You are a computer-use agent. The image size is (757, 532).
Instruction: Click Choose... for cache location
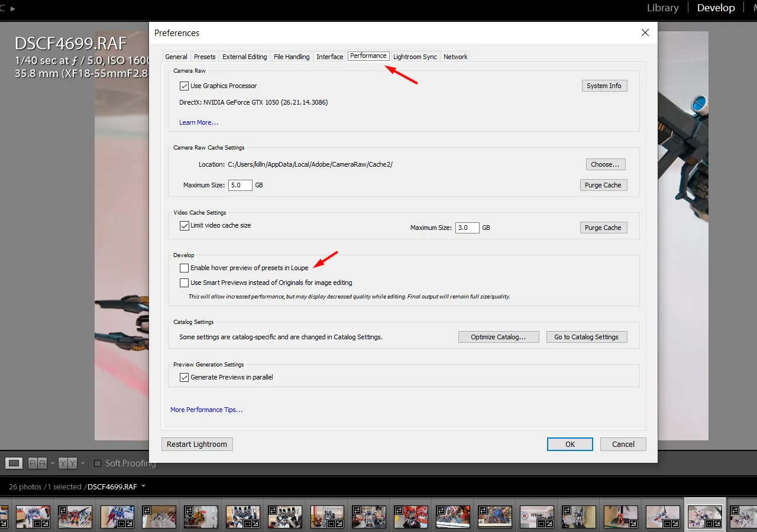605,164
